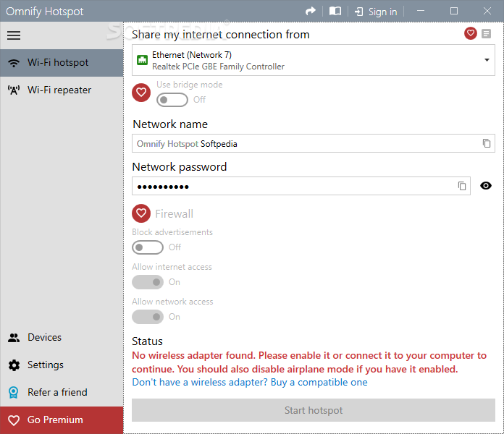Close the Omnify Hotspot window

487,11
